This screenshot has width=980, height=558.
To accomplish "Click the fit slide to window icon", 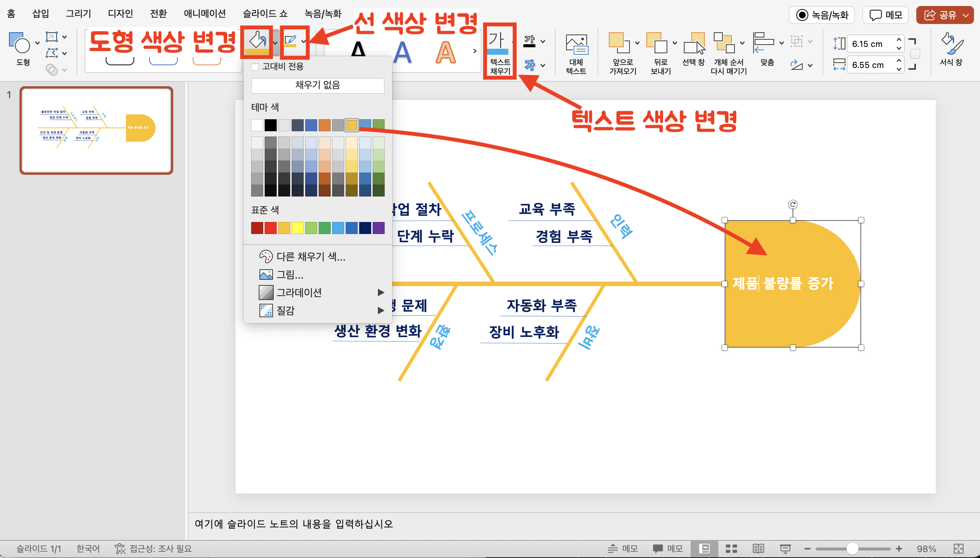I will [x=959, y=549].
